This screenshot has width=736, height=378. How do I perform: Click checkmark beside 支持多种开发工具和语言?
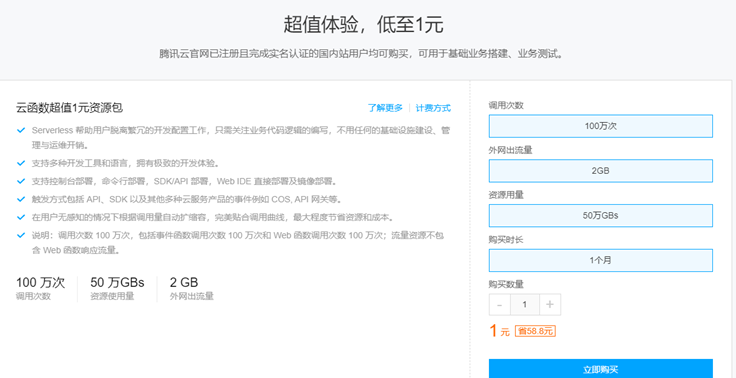21,163
